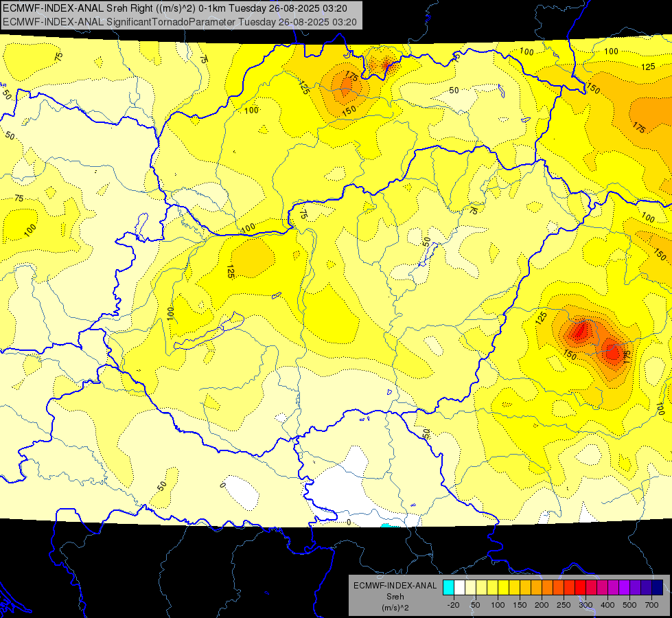Viewport: 672px width, 618px height.
Task: Click the 125 contour label beside orange blob in map centre-left
Action: (x=230, y=272)
